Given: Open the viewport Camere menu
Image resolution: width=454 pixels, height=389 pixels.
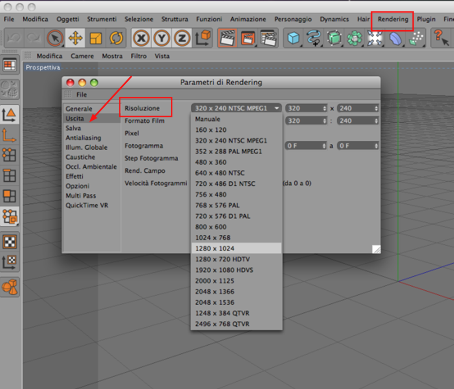Looking at the screenshot, I should [x=82, y=56].
